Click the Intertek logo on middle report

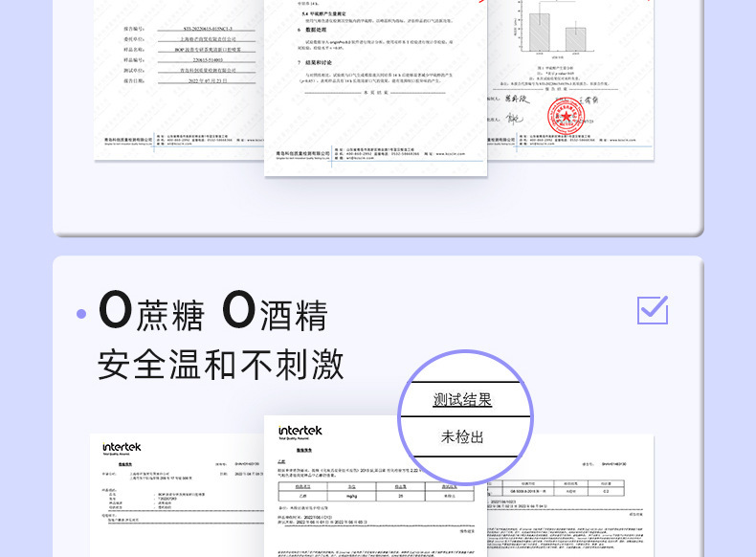click(300, 432)
